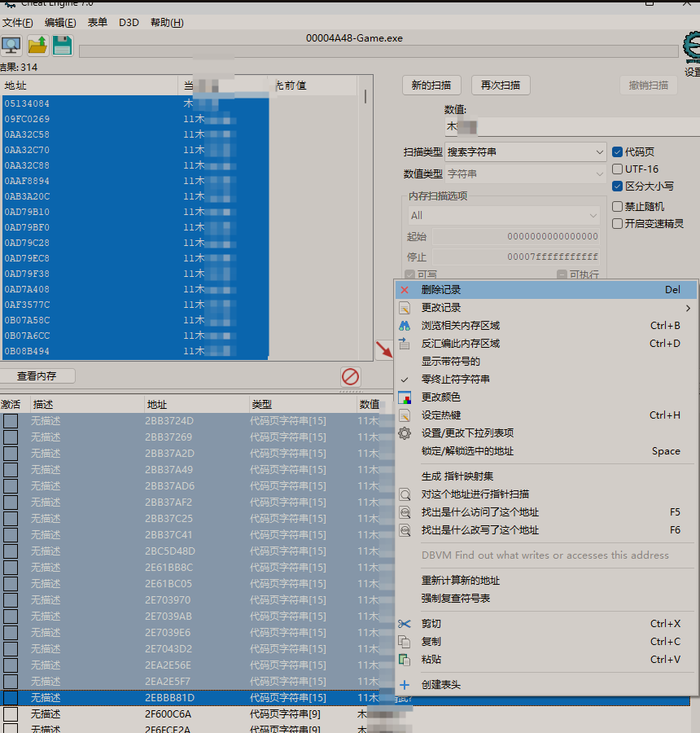Click the 描述 column header in address table

[x=87, y=404]
